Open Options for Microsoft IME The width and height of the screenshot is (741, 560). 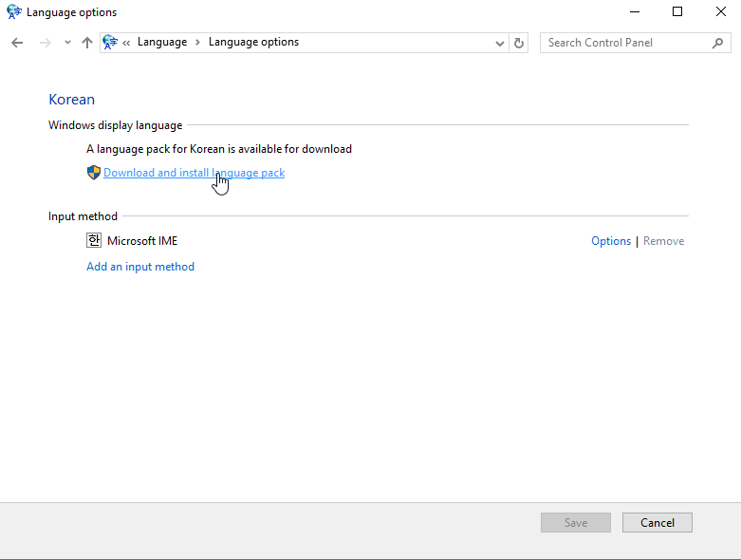(611, 241)
